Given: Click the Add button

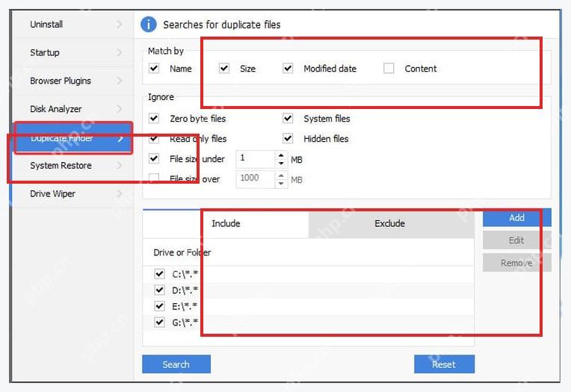Looking at the screenshot, I should pyautogui.click(x=516, y=218).
